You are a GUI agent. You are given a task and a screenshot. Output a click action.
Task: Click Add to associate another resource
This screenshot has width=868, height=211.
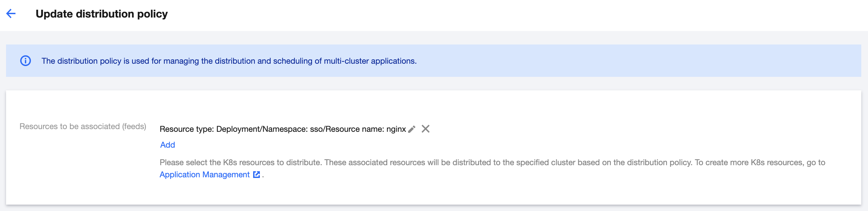pyautogui.click(x=167, y=145)
